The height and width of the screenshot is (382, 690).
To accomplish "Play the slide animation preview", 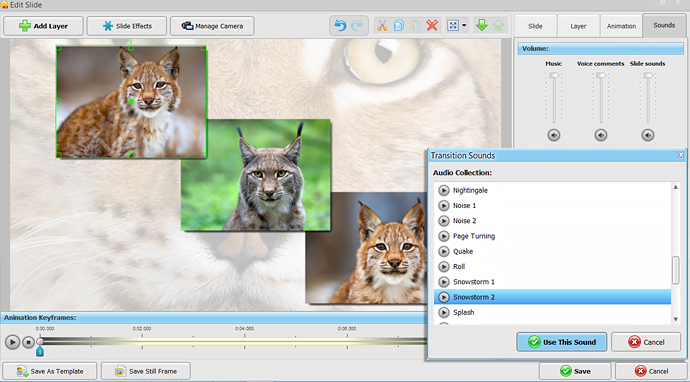I will pyautogui.click(x=12, y=342).
